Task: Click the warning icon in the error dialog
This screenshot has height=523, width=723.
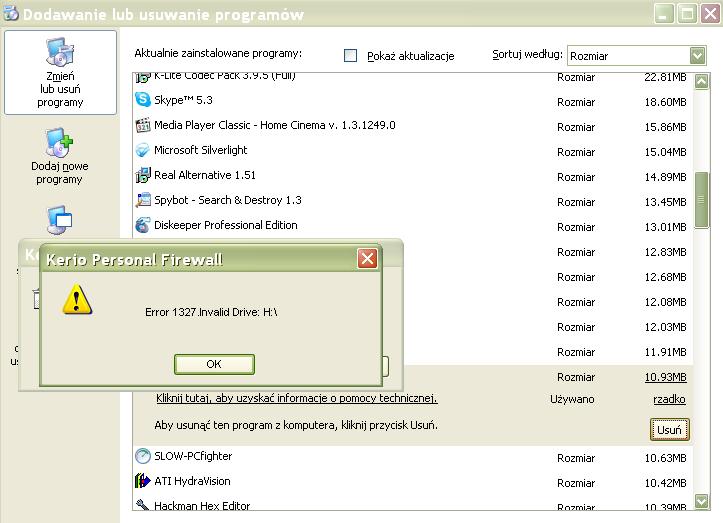Action: click(x=77, y=299)
